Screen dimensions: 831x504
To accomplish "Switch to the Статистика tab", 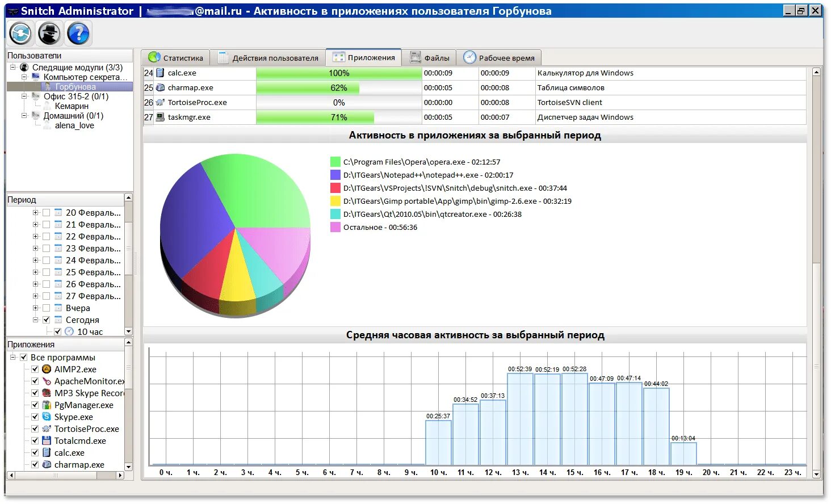I will pyautogui.click(x=175, y=57).
